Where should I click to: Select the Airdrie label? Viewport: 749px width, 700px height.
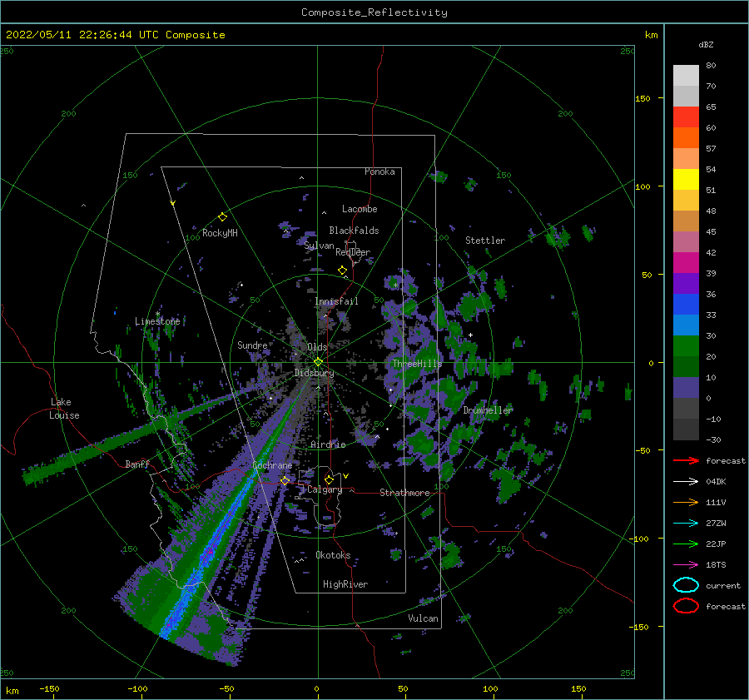click(328, 444)
